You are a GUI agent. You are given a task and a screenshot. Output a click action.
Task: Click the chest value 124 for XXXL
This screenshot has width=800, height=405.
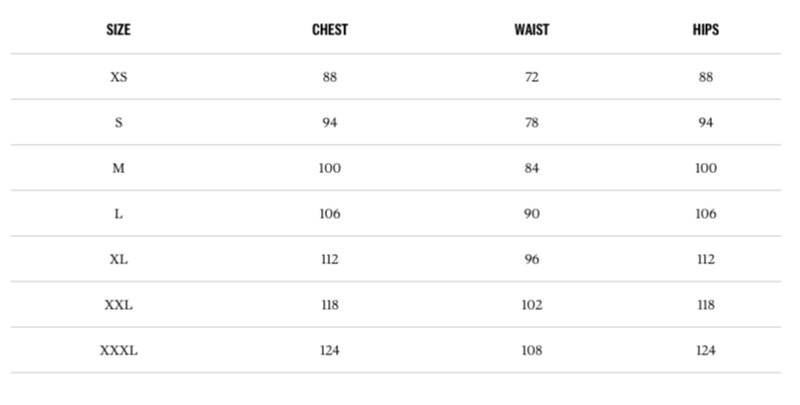330,351
